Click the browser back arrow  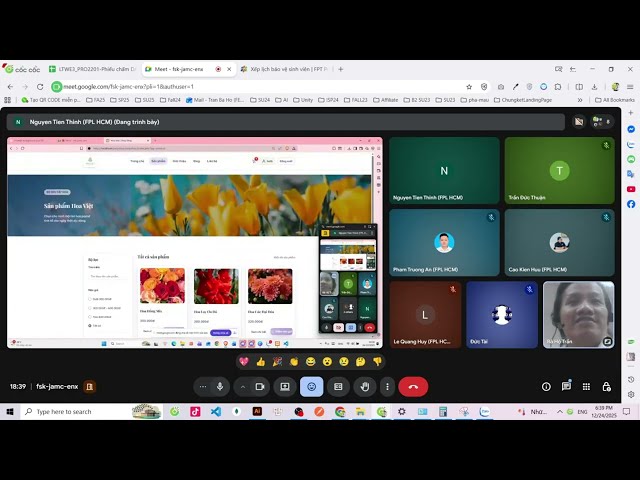point(10,87)
